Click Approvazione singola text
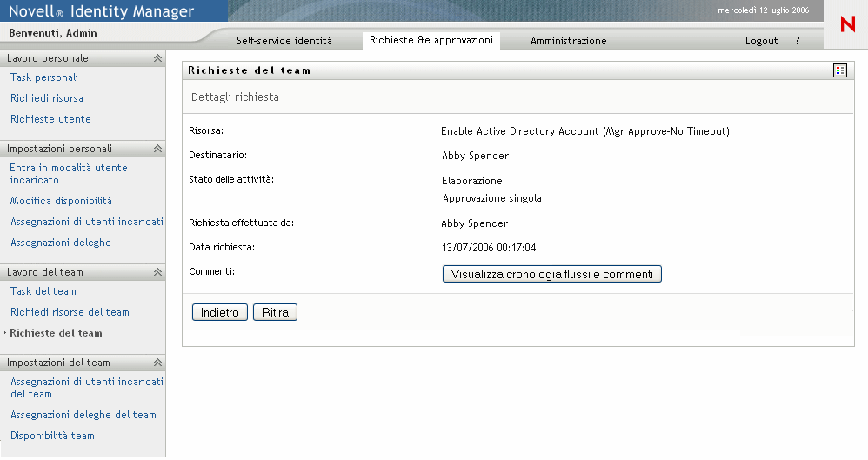The height and width of the screenshot is (460, 868). coord(491,198)
